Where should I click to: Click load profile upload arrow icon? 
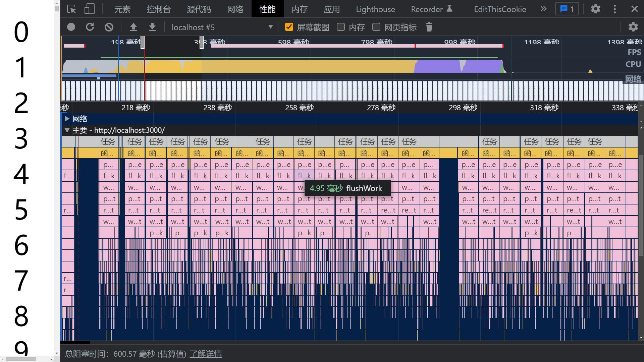tap(133, 27)
